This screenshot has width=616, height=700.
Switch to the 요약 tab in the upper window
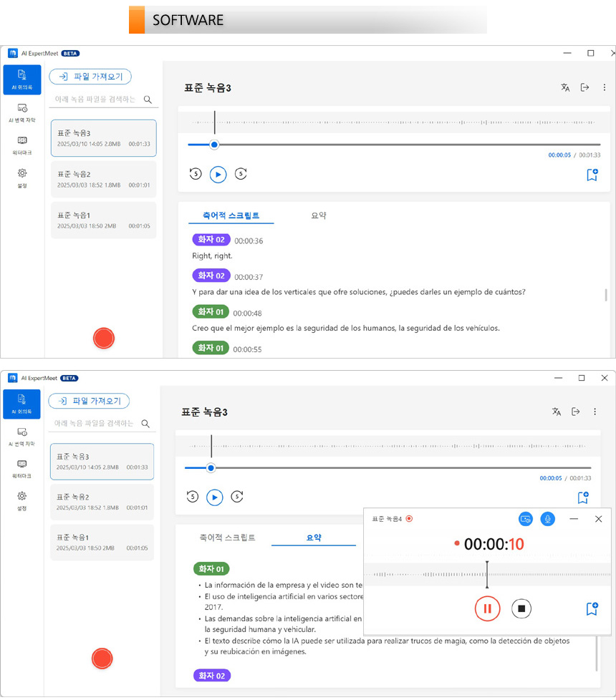pyautogui.click(x=318, y=215)
